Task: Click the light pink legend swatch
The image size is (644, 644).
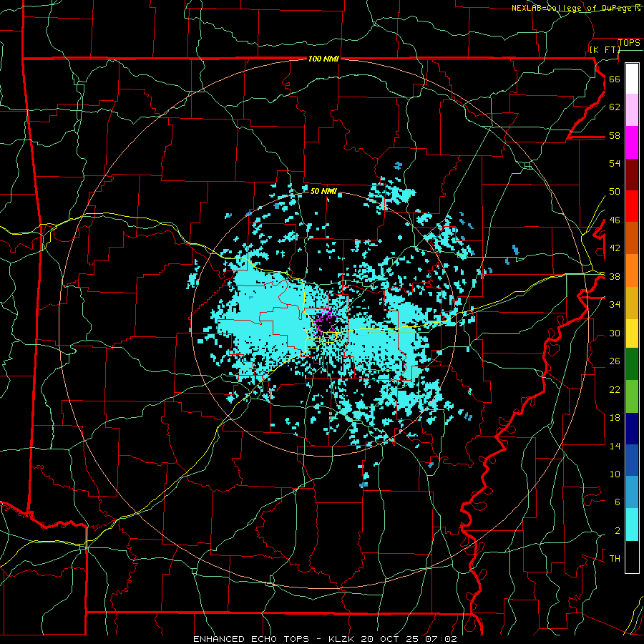Action: coord(632,110)
